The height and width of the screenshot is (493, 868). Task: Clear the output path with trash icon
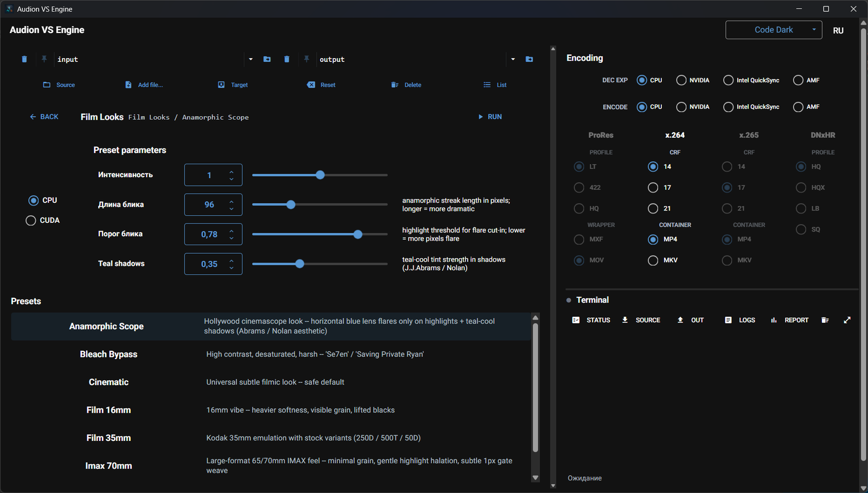(287, 59)
